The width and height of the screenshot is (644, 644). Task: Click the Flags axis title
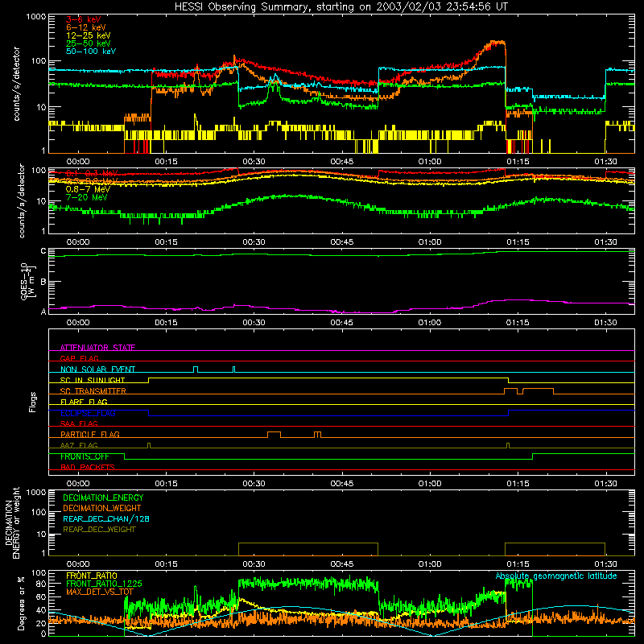coord(33,402)
